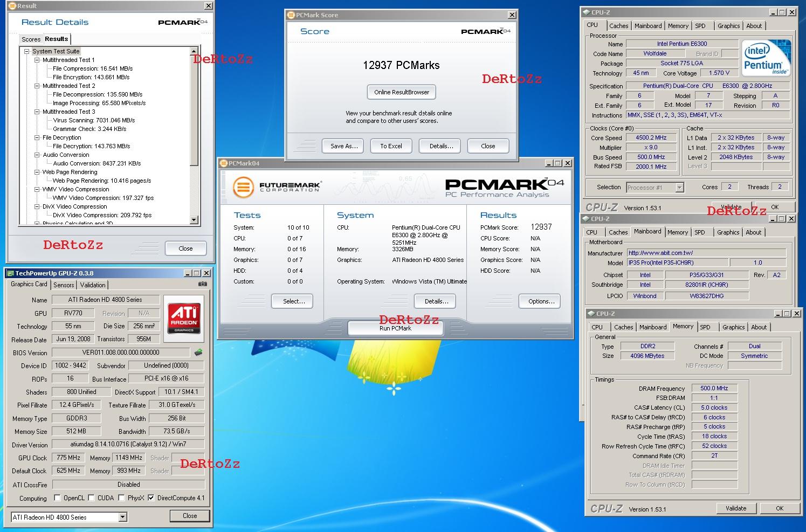The image size is (806, 532).
Task: Collapse the File Decryption tree node
Action: point(37,137)
